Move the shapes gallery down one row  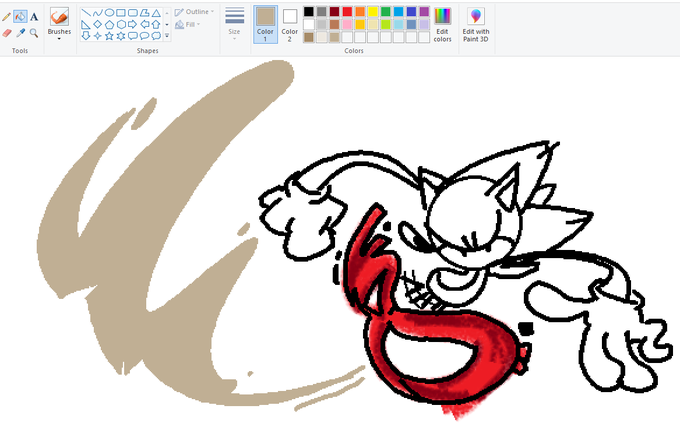click(x=167, y=24)
